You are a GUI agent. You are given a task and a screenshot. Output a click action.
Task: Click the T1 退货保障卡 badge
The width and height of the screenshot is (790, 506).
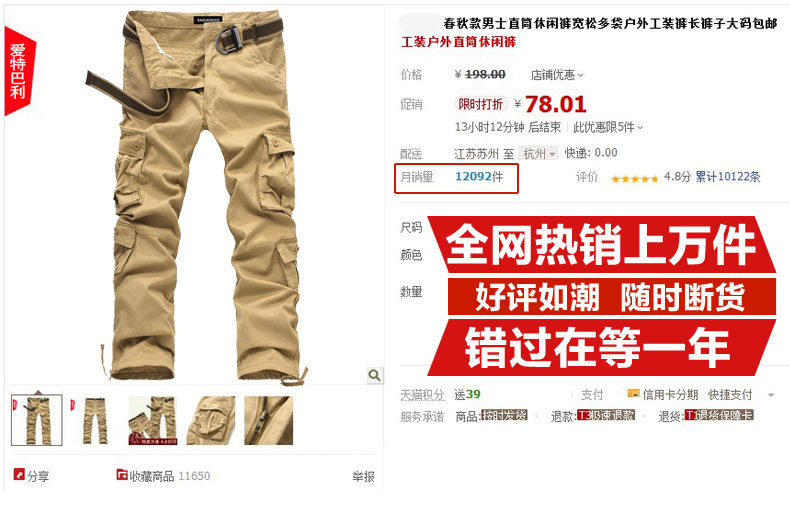(719, 416)
